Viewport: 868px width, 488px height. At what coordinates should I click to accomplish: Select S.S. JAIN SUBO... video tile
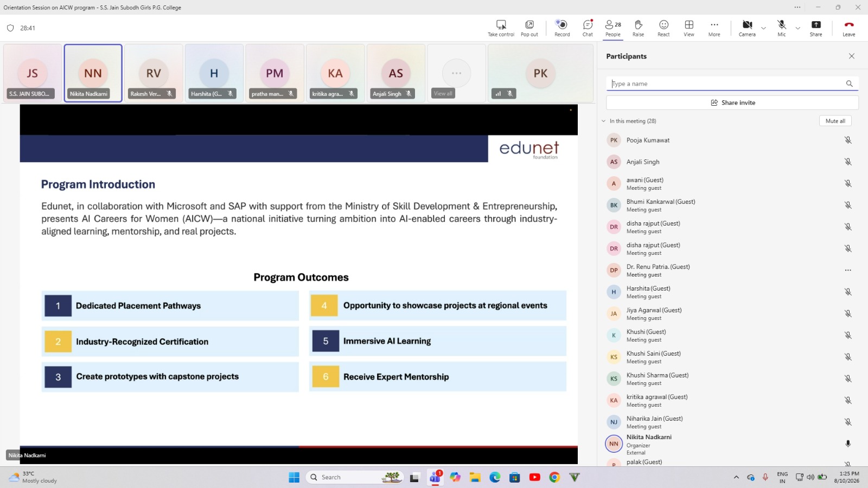coord(33,73)
